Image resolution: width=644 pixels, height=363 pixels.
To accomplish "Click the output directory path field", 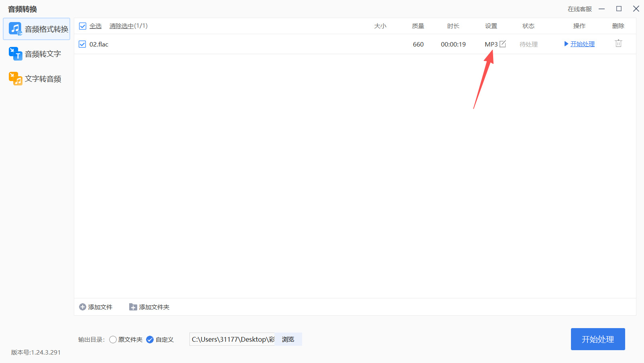I will point(232,339).
